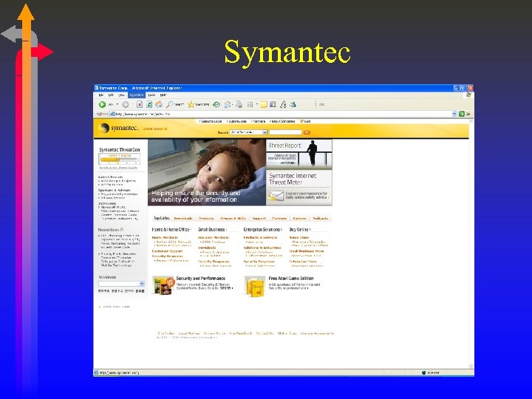Click the orange search Go button
Viewport: 532px width, 399px height.
pos(307,132)
